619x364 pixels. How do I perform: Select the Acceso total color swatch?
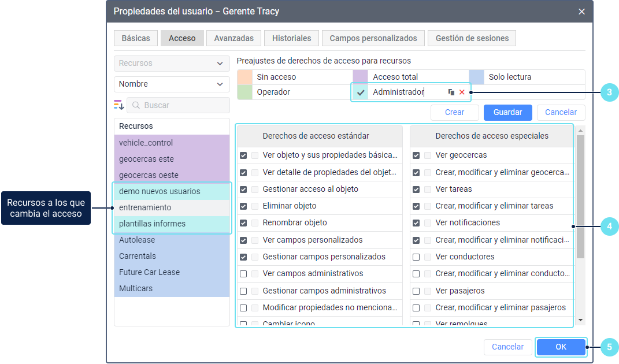coord(361,77)
